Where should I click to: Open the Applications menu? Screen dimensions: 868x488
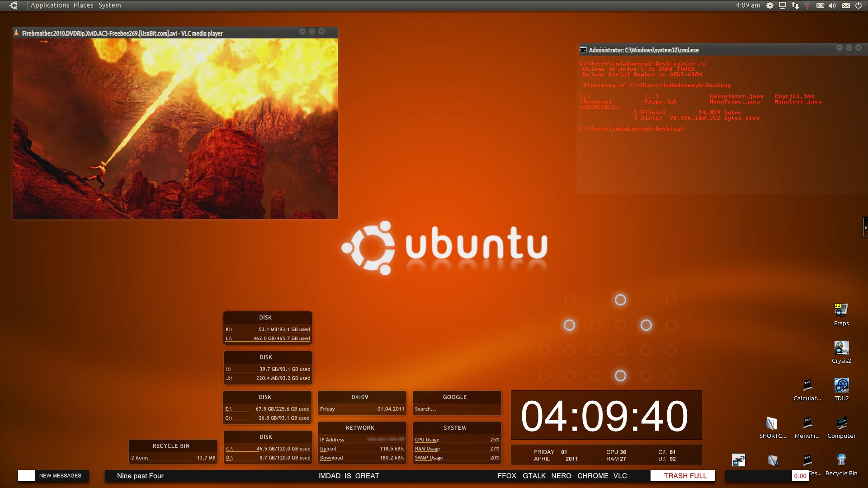(50, 5)
